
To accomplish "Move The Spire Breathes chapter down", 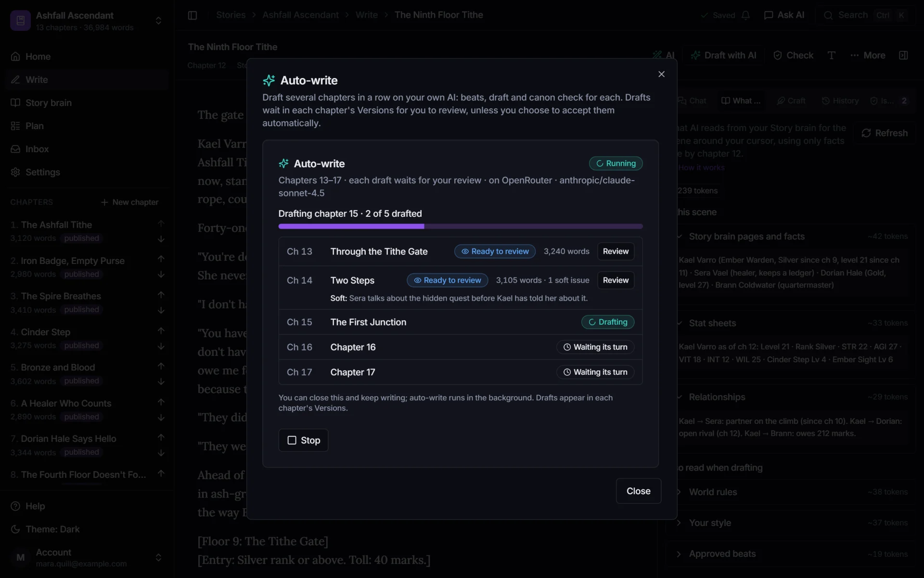I will point(161,310).
